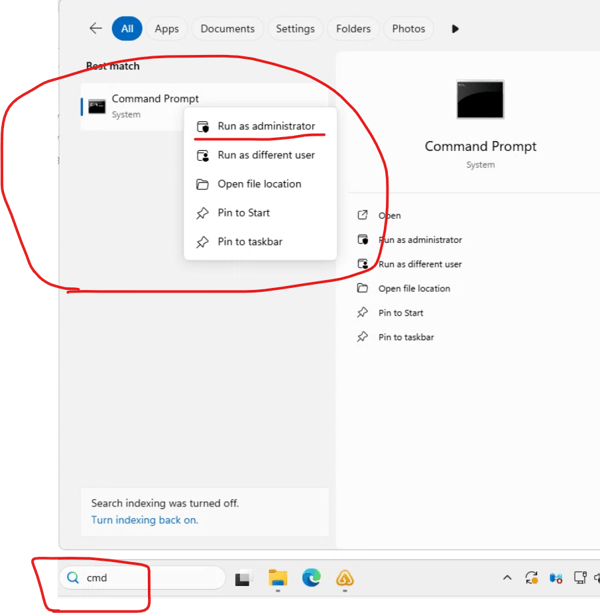Switch to the Documents filter
The image size is (600, 613).
(227, 29)
